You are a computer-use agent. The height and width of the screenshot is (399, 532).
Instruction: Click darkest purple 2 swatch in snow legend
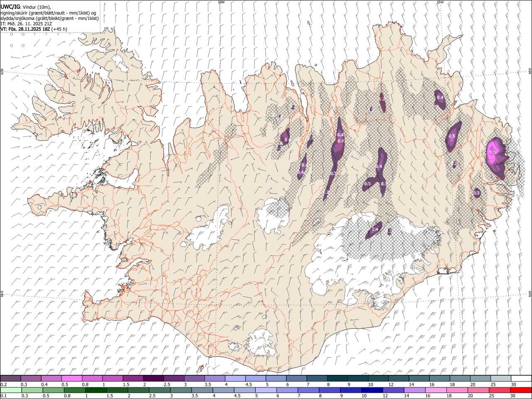[x=153, y=379]
